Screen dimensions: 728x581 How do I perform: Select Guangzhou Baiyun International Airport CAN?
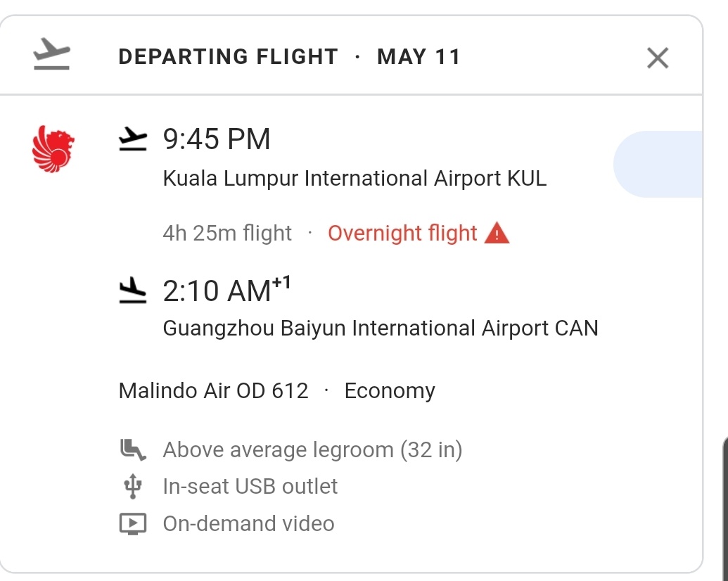380,328
